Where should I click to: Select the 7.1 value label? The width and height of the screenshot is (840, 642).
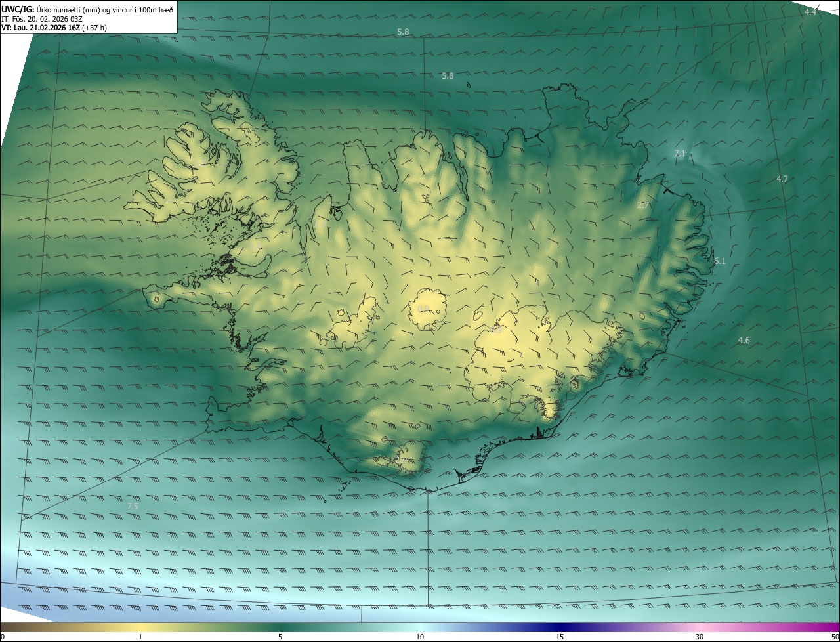click(680, 153)
